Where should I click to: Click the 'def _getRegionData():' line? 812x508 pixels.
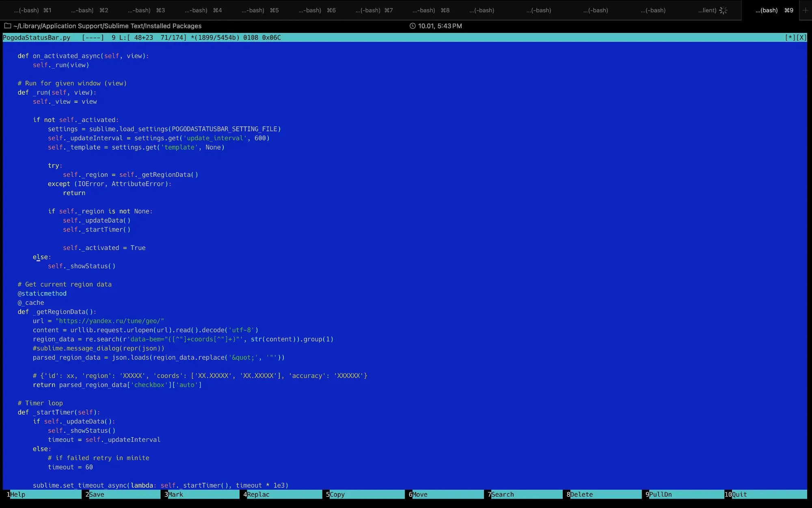coord(57,312)
